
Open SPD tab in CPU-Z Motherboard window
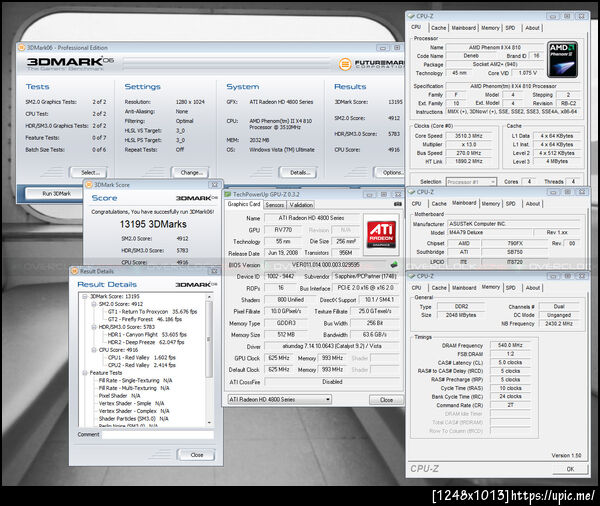(510, 204)
